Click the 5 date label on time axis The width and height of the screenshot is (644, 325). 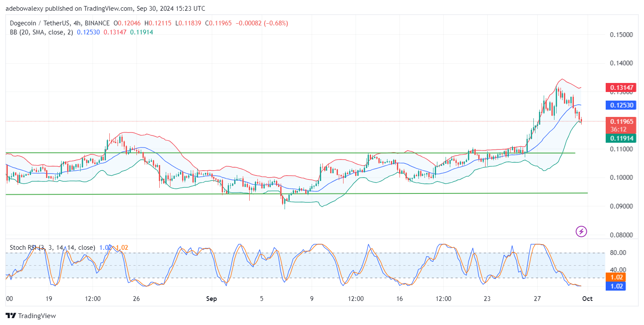pos(261,299)
